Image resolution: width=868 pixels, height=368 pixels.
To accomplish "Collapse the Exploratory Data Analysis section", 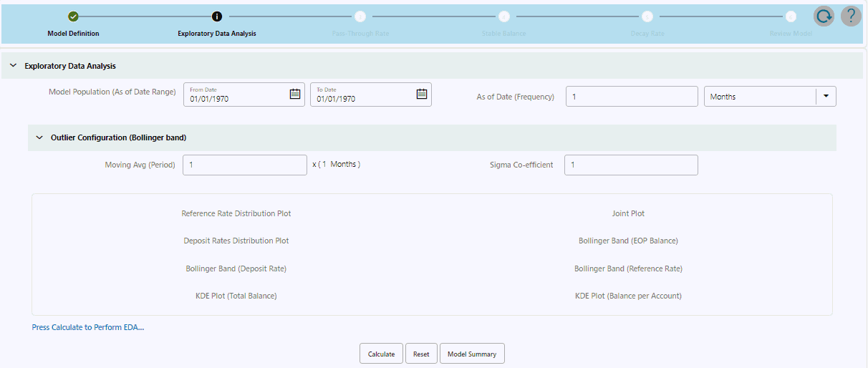I will click(x=13, y=66).
